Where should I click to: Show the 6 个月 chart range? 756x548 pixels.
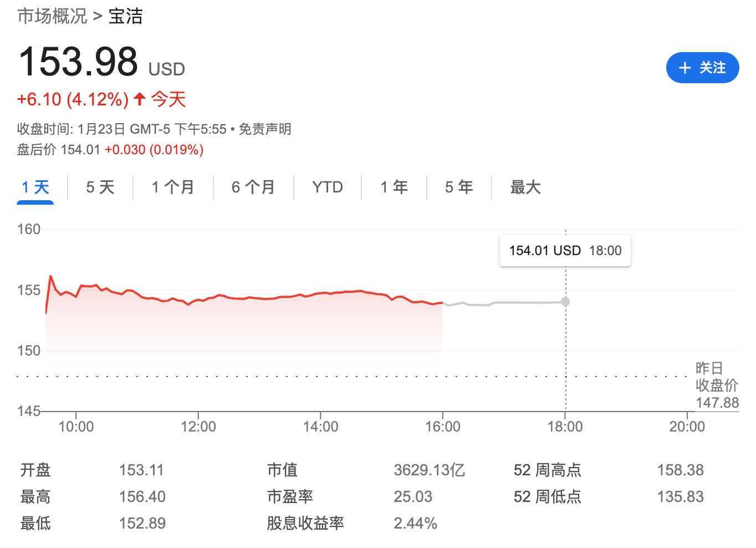tap(253, 187)
